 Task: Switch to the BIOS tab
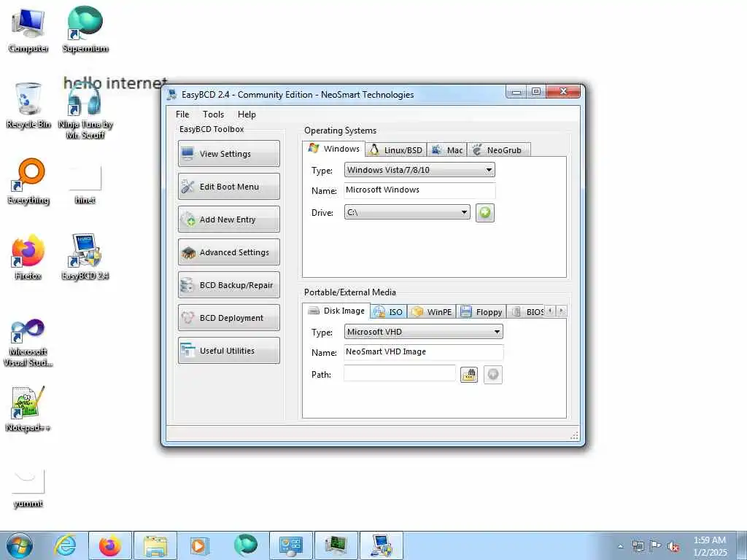coord(526,312)
